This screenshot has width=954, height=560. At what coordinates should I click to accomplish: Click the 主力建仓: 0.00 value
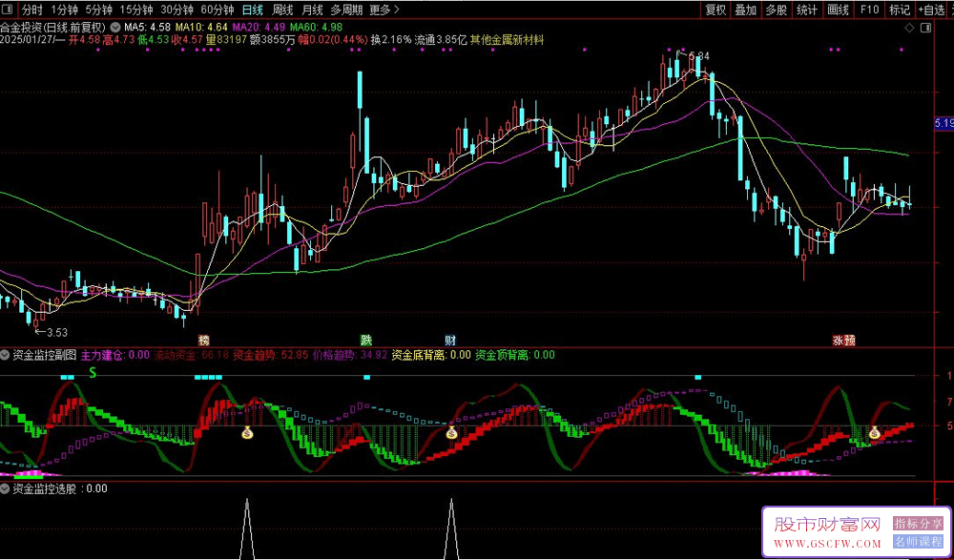(115, 354)
